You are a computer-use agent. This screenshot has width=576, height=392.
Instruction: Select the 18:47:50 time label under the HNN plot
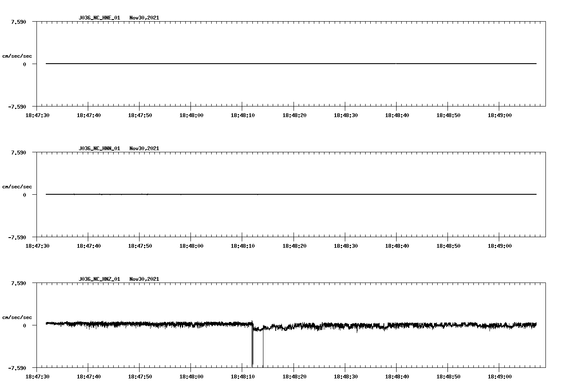pyautogui.click(x=140, y=246)
